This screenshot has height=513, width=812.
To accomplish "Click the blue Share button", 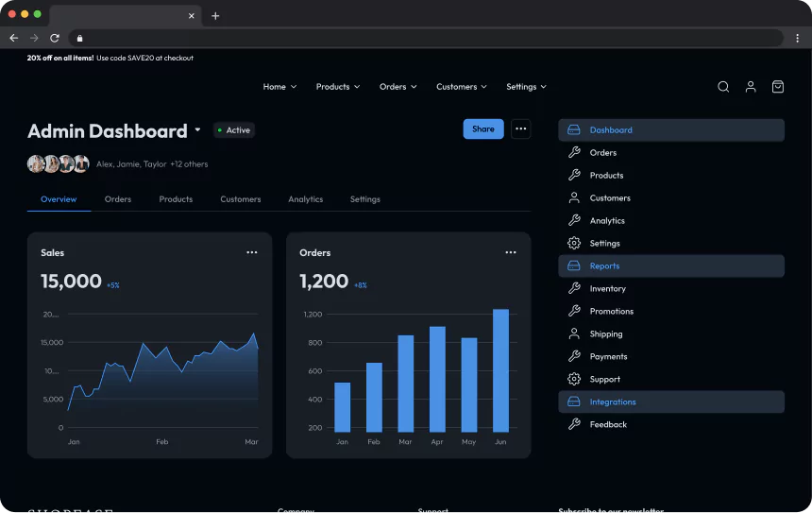I will [482, 129].
